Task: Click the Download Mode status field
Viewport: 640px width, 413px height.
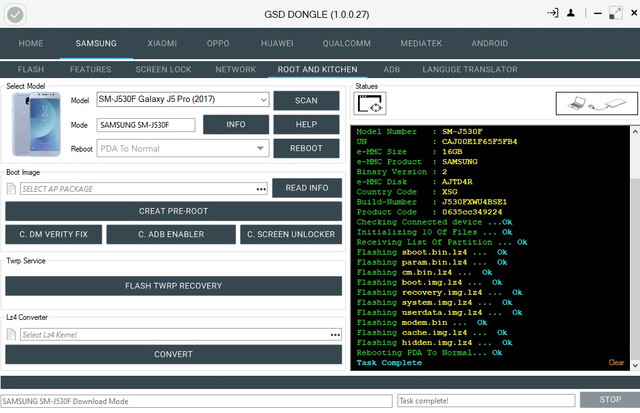Action: (x=196, y=401)
